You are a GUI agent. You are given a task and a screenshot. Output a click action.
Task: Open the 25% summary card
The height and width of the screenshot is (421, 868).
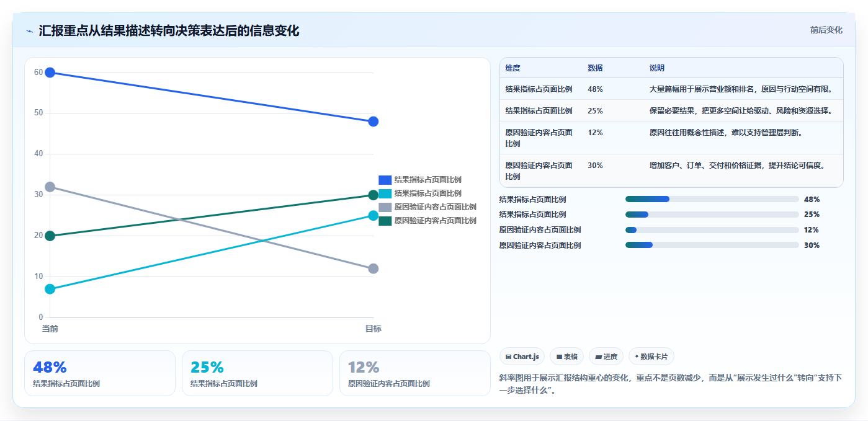click(x=257, y=373)
